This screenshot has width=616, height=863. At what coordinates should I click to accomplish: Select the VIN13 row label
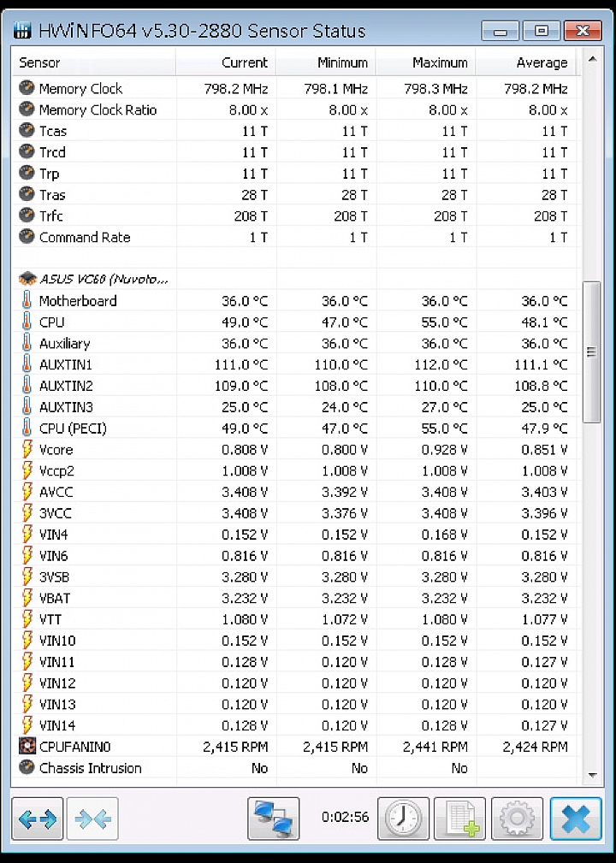point(57,704)
